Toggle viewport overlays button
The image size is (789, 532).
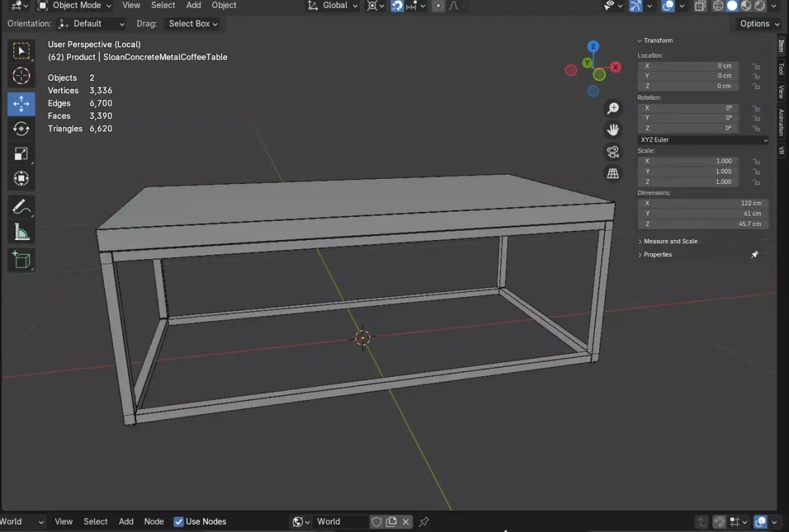[x=668, y=5]
